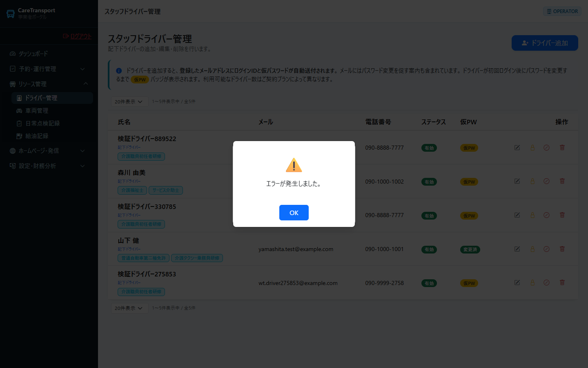Viewport: 588px width, 368px height.
Task: Click lock icon for 検証ドライバー275853
Action: pyautogui.click(x=532, y=283)
